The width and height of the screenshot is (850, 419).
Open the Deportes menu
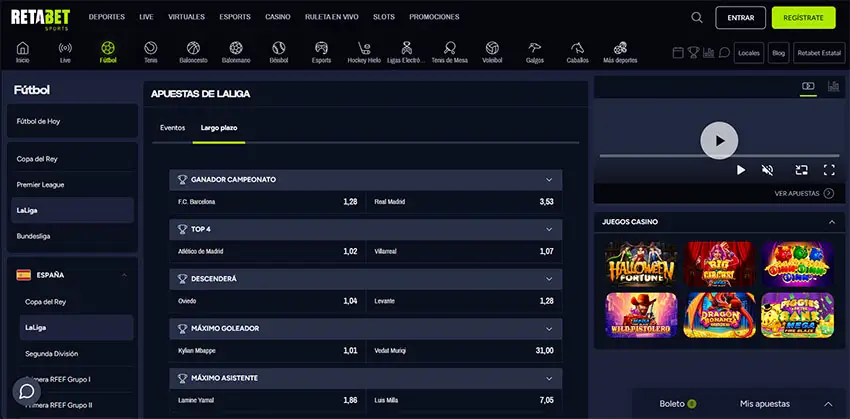click(107, 17)
